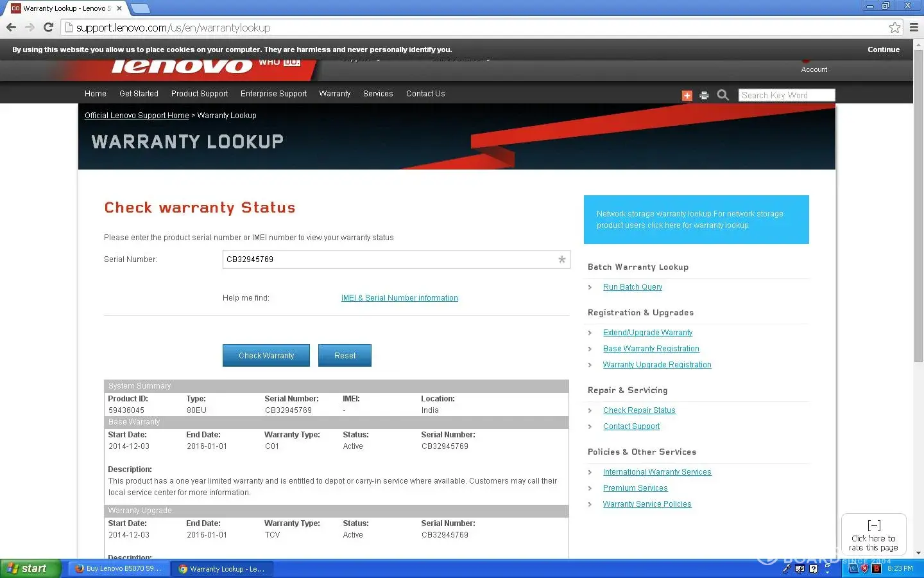Collapse the rate this page widget
The height and width of the screenshot is (578, 924).
[x=873, y=525]
